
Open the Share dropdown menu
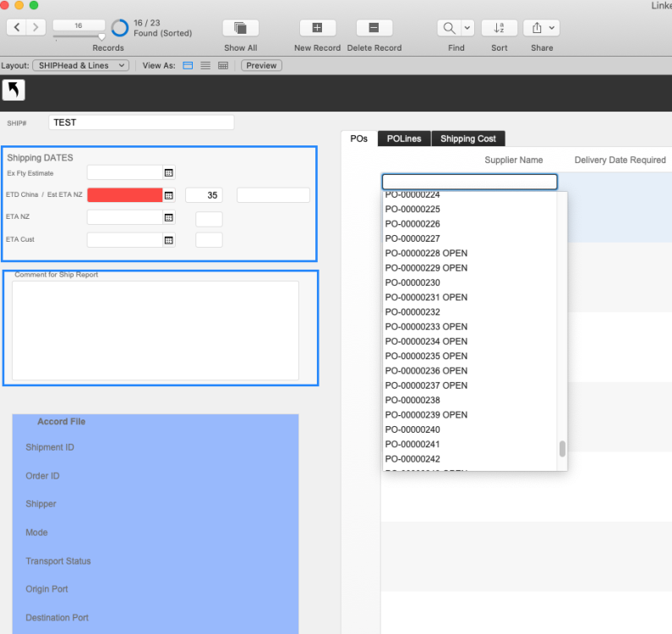coord(541,28)
